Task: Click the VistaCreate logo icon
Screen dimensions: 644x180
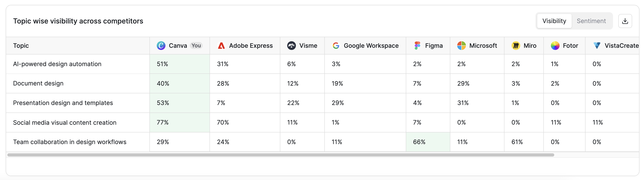Action: (x=597, y=46)
